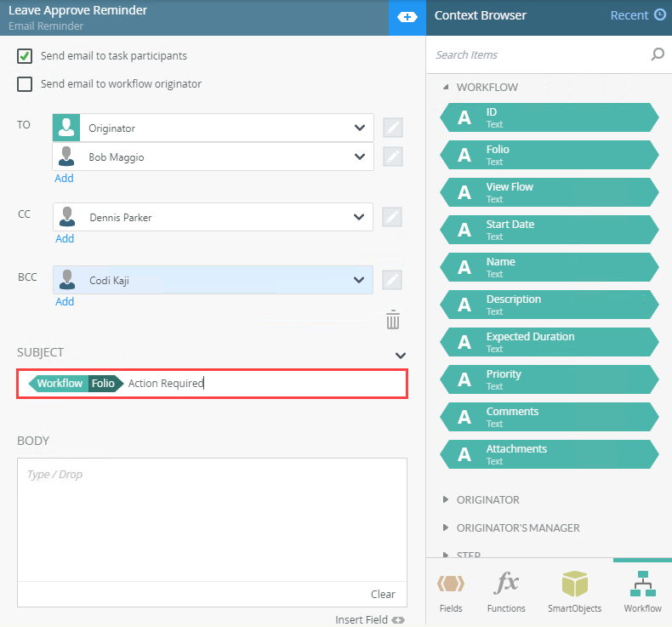Click Add link under the CC recipient
Screen dimensions: 672x627
point(65,239)
